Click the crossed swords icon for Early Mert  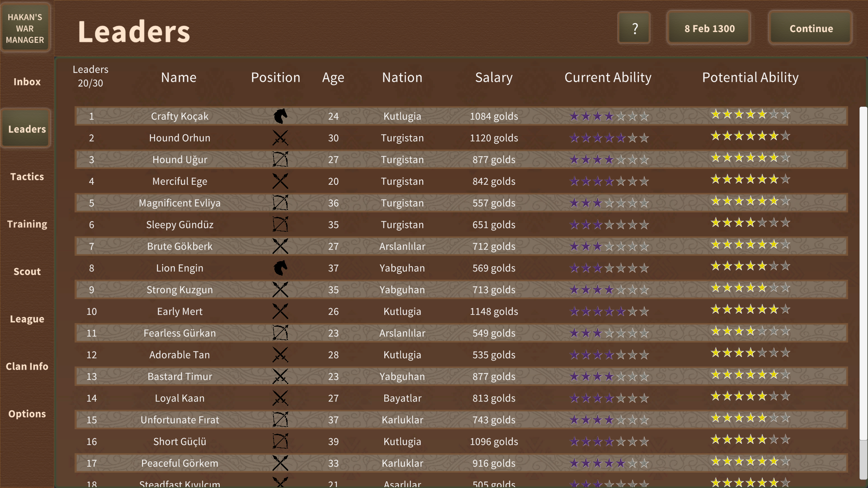pos(281,311)
